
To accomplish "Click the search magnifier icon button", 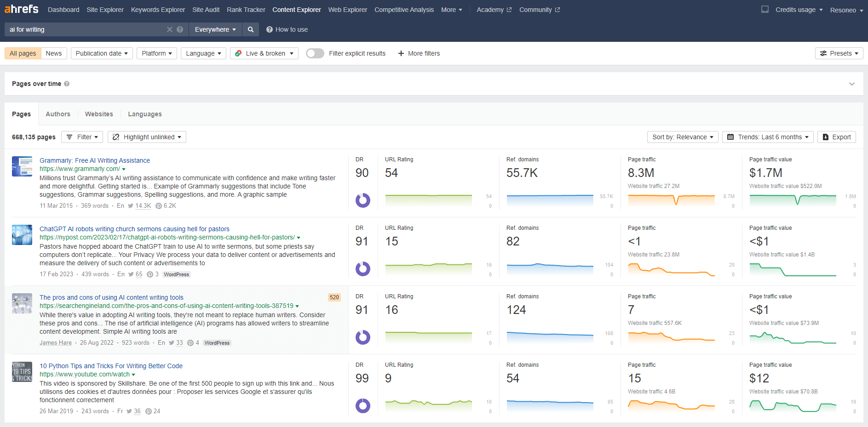I will [251, 29].
